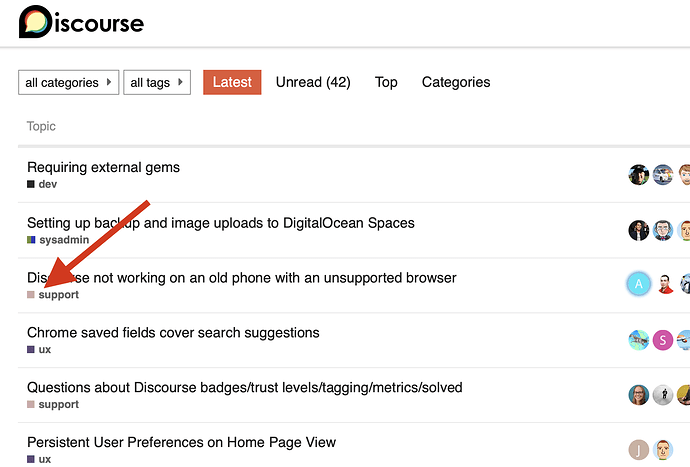690x467 pixels.
Task: Click ux category under Persistent User Preferences
Action: pyautogui.click(x=39, y=459)
